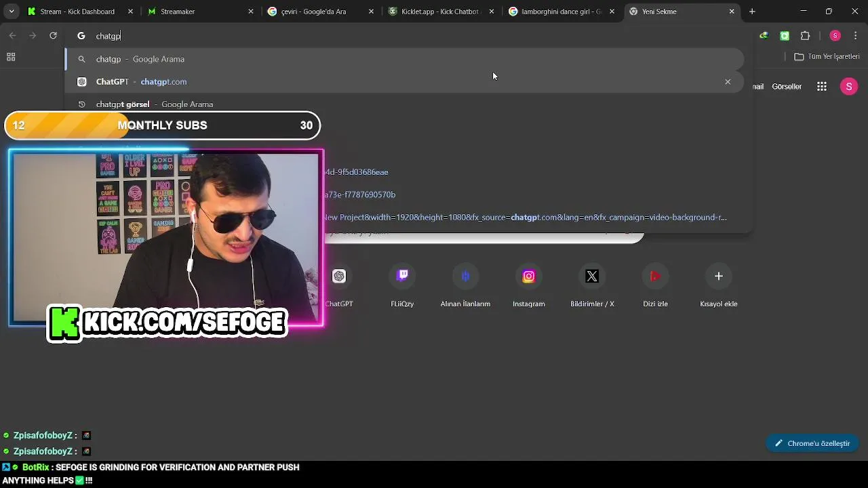
Task: Open the apps grid in the bookmarks bar
Action: (x=11, y=57)
